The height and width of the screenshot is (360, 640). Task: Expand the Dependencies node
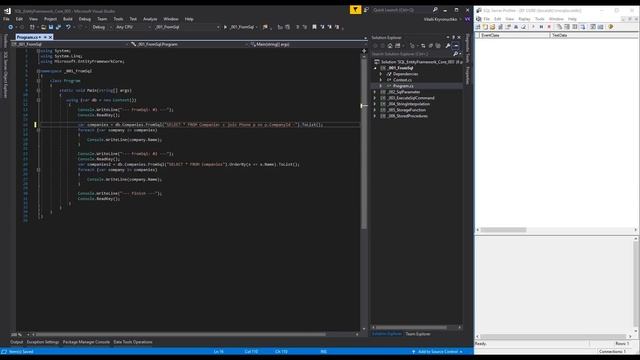(x=381, y=74)
